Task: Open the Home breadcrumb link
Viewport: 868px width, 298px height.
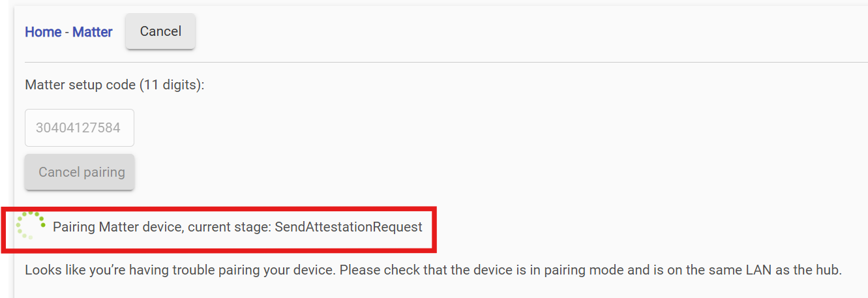Action: (43, 32)
